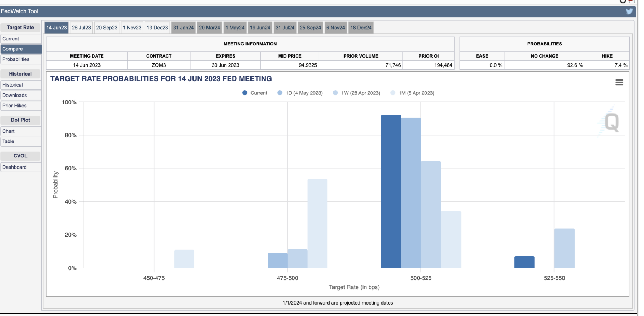Toggle the 1M (5 Apr 2023) legend entry
Screen dimensions: 644x316
pos(416,93)
